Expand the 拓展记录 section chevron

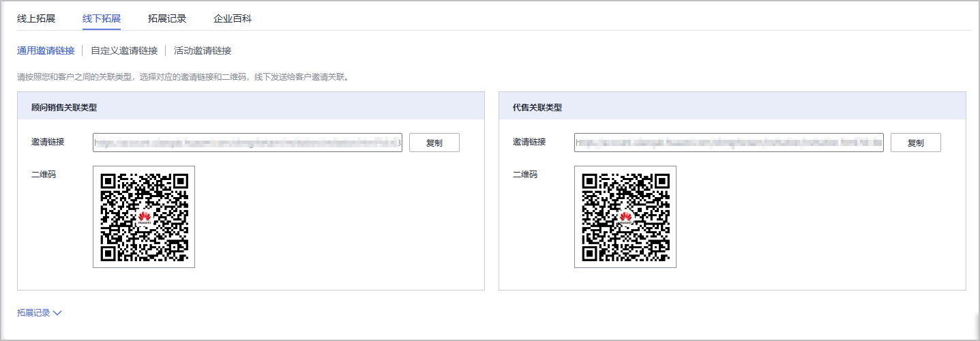(57, 313)
